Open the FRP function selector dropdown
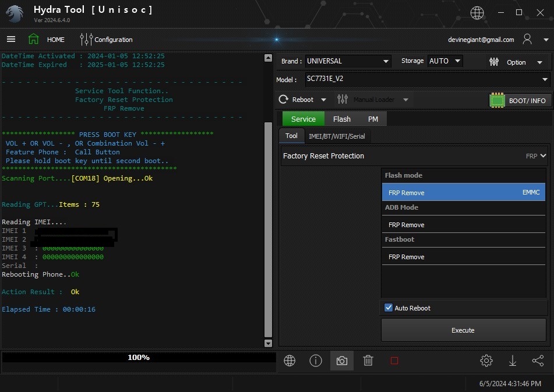This screenshot has width=554, height=392. tap(536, 156)
